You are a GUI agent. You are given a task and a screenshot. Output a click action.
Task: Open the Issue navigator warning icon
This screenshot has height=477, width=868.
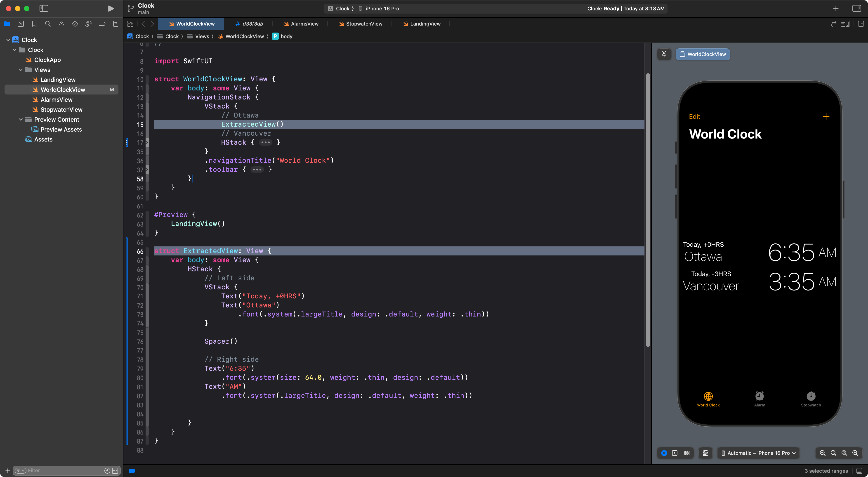(x=61, y=24)
